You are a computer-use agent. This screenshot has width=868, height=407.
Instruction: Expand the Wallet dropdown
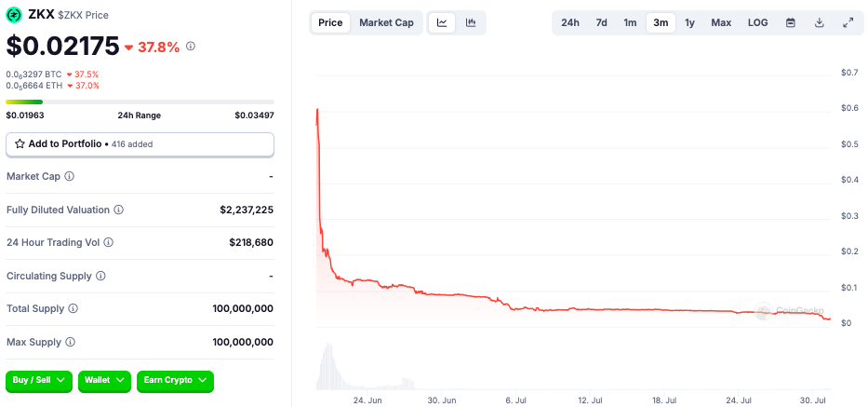(103, 380)
